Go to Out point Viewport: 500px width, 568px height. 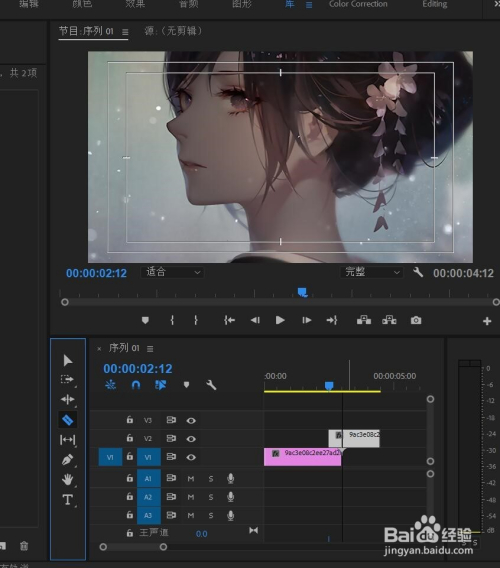point(332,320)
